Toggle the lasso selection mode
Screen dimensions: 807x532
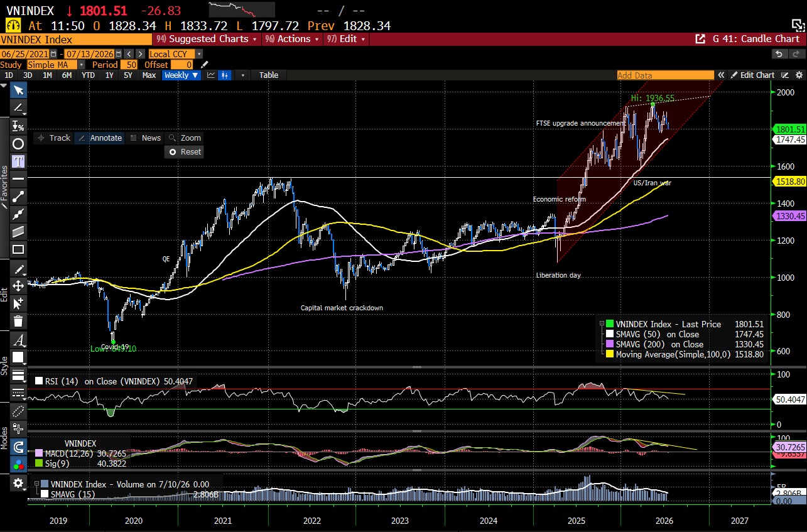coord(18,411)
